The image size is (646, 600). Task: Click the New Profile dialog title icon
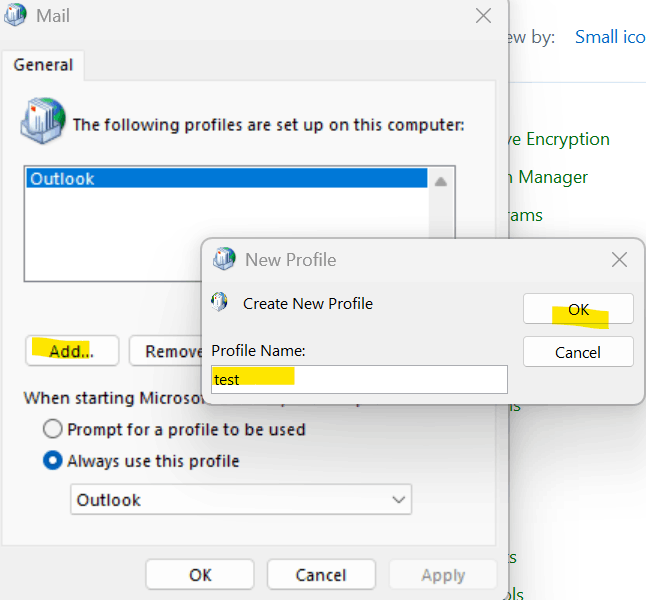tap(224, 259)
